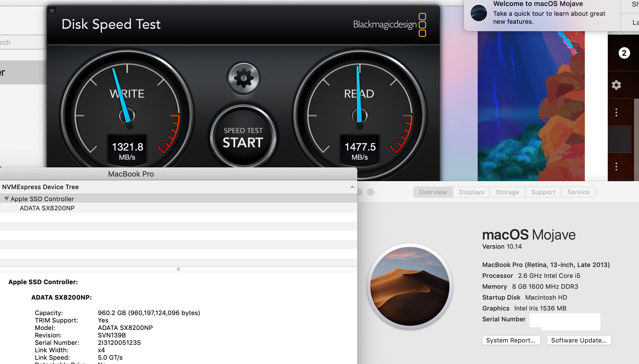Select the ADATA SX8200NP tree item

pyautogui.click(x=47, y=208)
